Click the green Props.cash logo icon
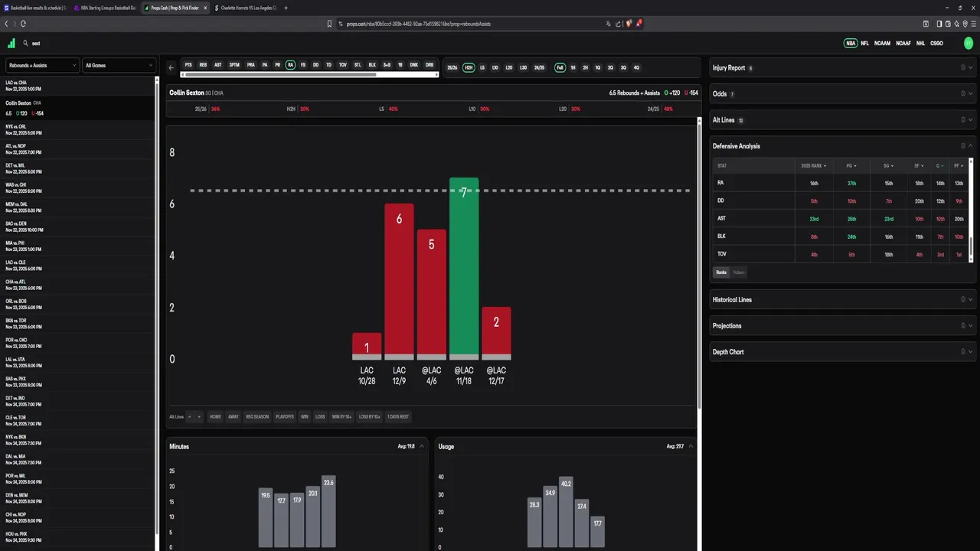The width and height of the screenshot is (980, 551). click(11, 44)
